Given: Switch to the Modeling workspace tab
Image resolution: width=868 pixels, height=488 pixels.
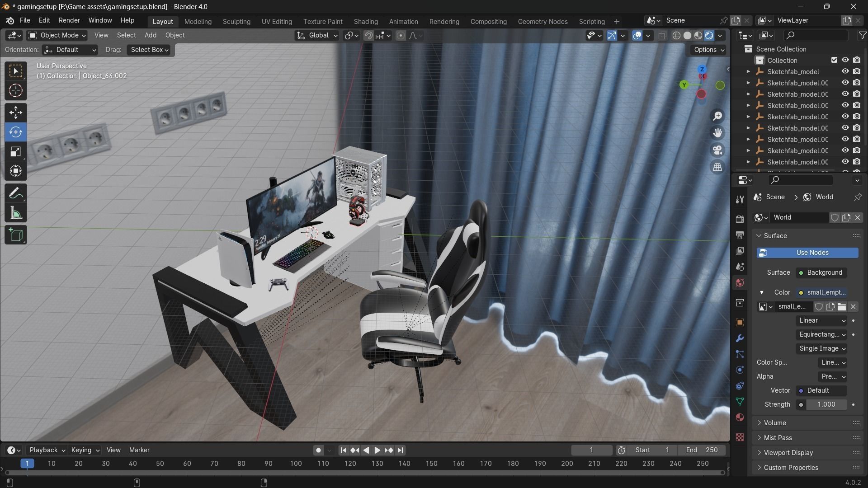Looking at the screenshot, I should pyautogui.click(x=198, y=21).
